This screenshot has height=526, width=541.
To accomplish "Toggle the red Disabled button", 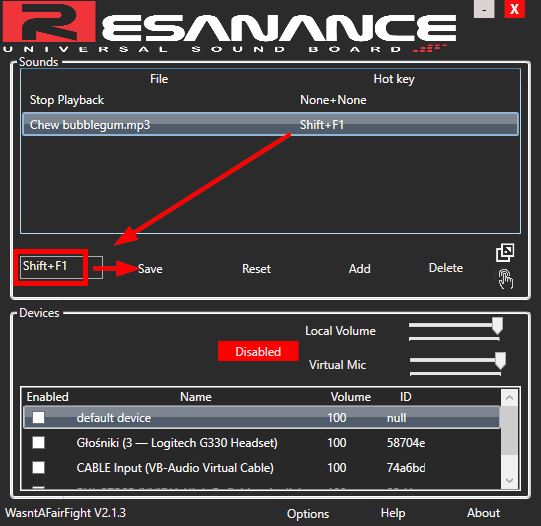I will [x=258, y=351].
